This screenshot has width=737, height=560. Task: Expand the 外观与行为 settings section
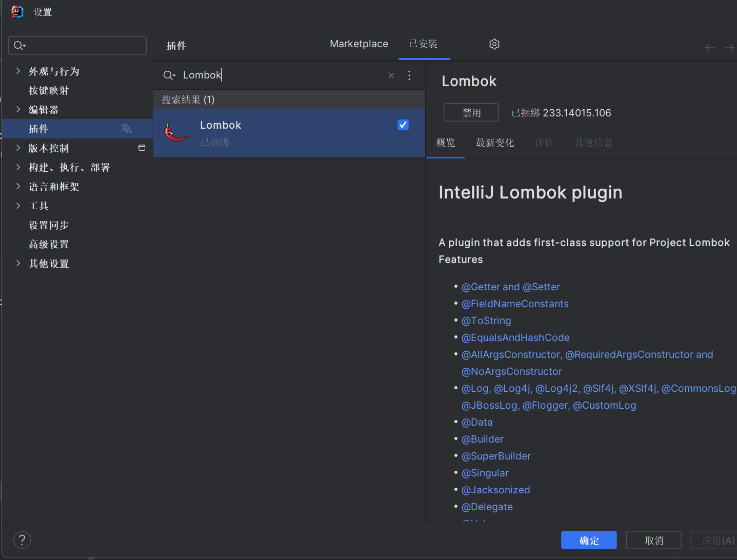[18, 71]
